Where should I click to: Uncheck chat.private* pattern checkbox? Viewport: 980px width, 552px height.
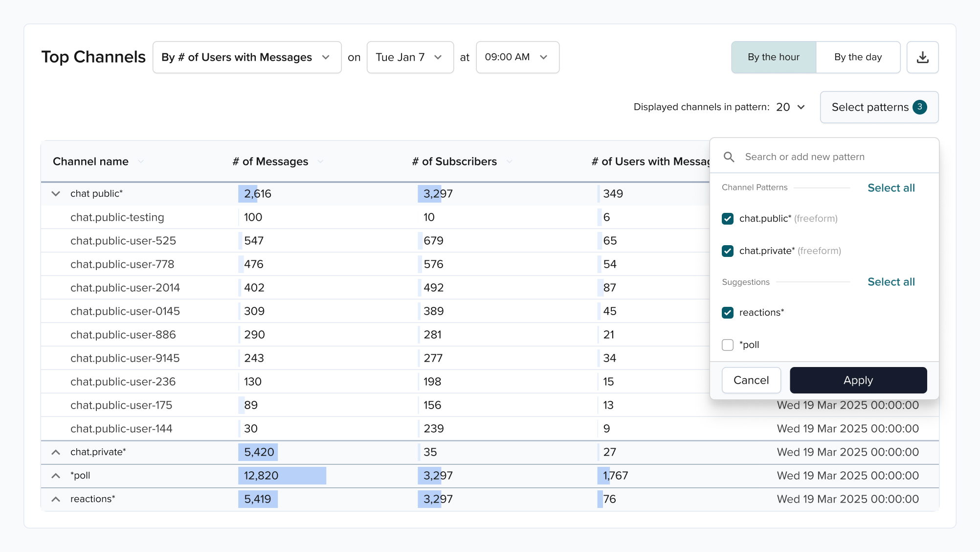click(x=728, y=251)
